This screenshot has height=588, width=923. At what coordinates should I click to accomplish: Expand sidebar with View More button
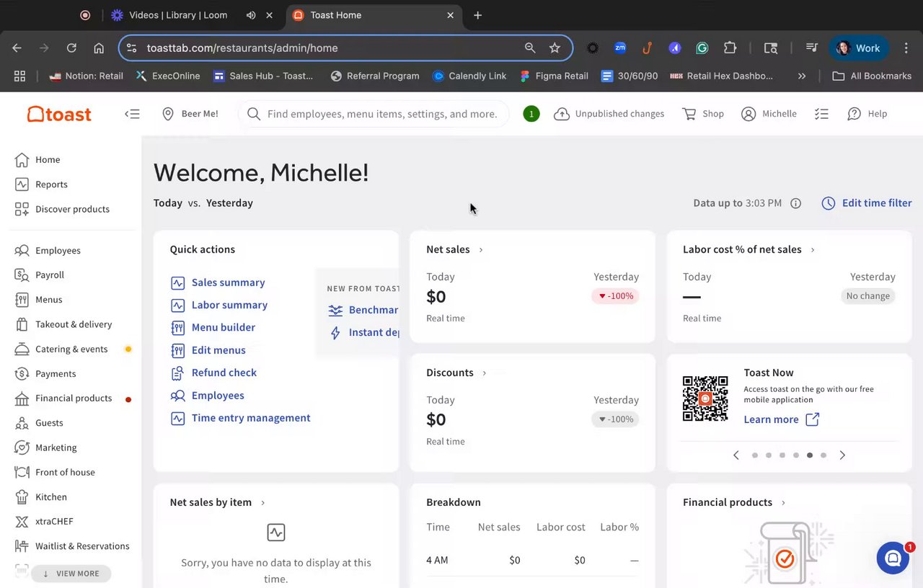[x=71, y=574]
